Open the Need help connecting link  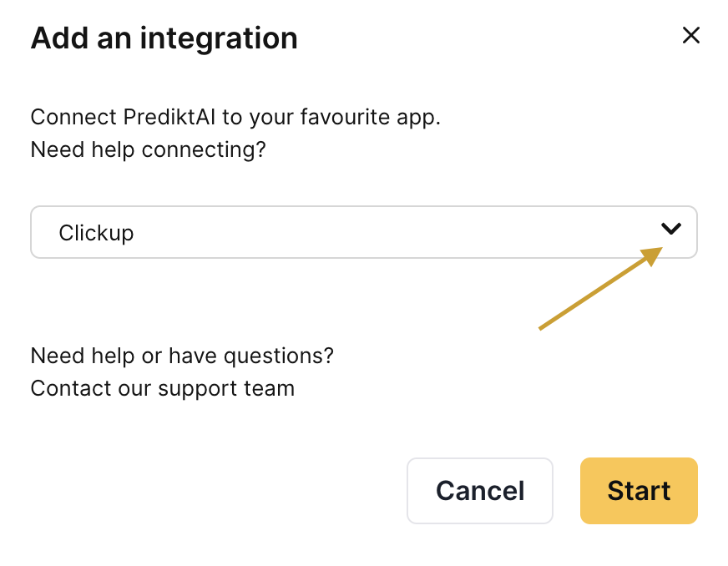pyautogui.click(x=148, y=149)
